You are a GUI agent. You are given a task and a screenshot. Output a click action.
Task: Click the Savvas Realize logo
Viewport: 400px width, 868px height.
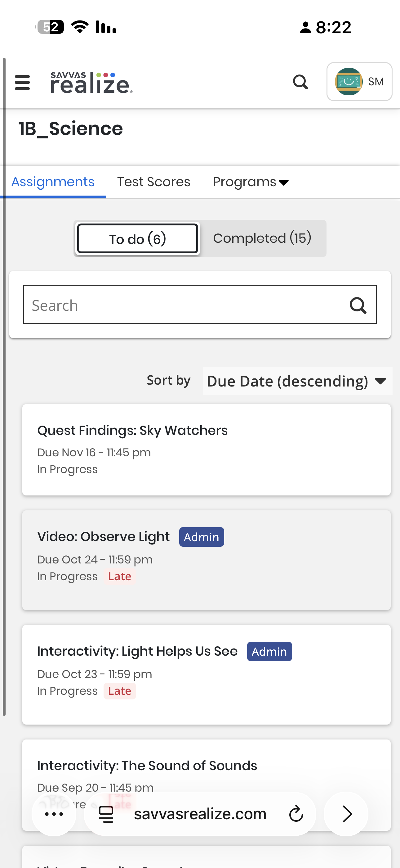coord(91,83)
